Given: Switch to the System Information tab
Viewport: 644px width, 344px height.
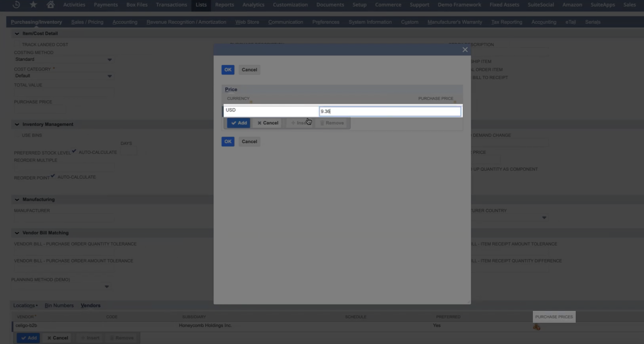Looking at the screenshot, I should [x=370, y=22].
